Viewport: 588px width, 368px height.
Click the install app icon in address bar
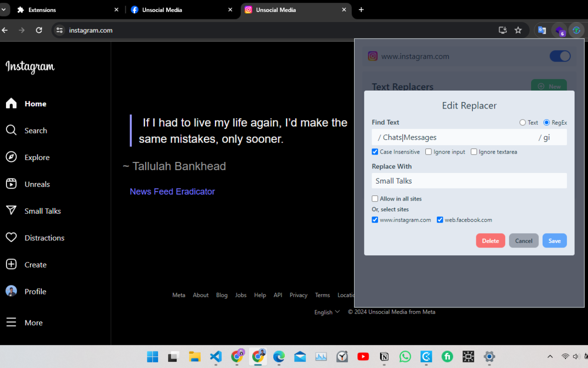pyautogui.click(x=503, y=30)
